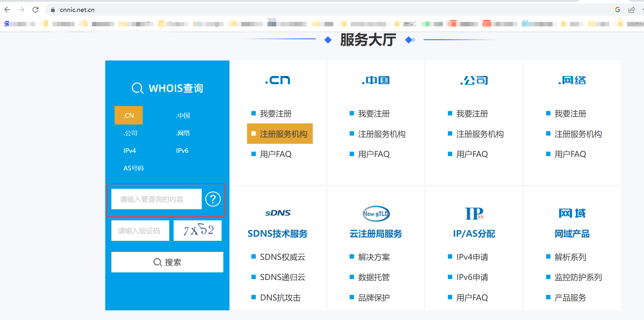Select IPv6 WHOIS query type
The width and height of the screenshot is (644, 320).
182,151
